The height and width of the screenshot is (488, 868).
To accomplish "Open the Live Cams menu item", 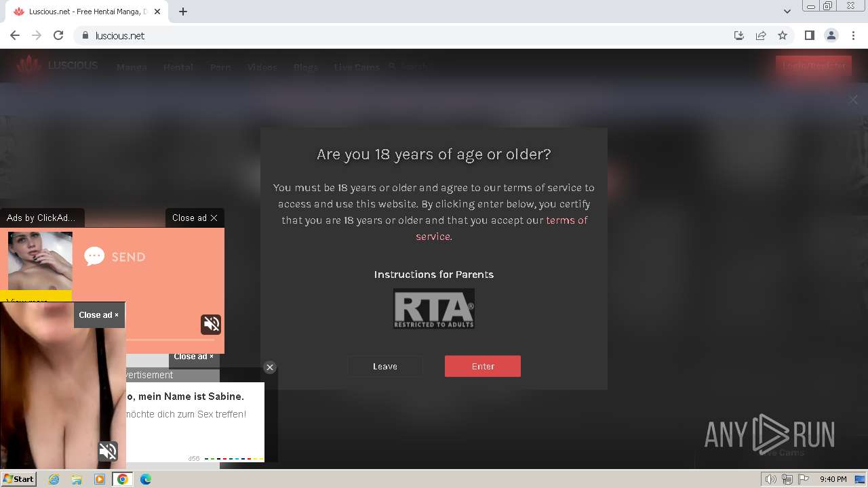I will (357, 67).
